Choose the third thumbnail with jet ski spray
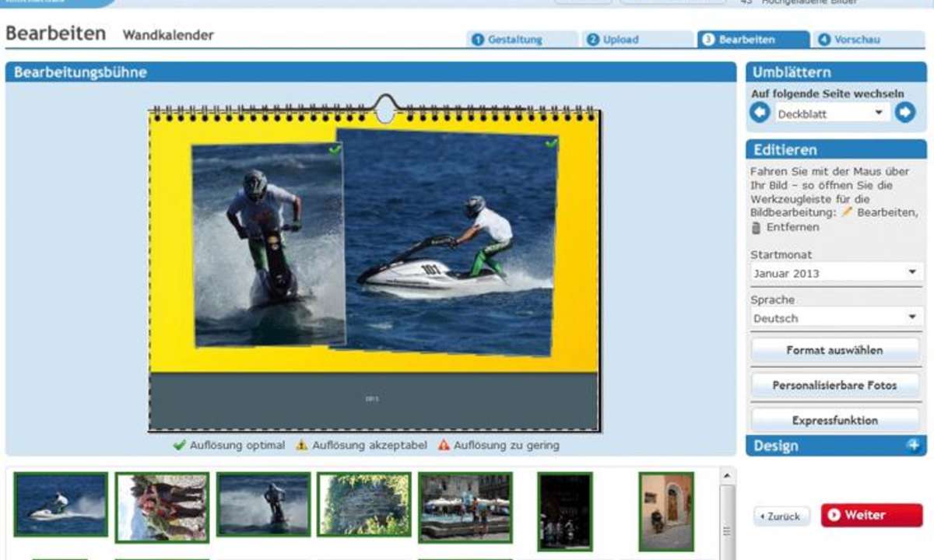The image size is (934, 560). [263, 504]
